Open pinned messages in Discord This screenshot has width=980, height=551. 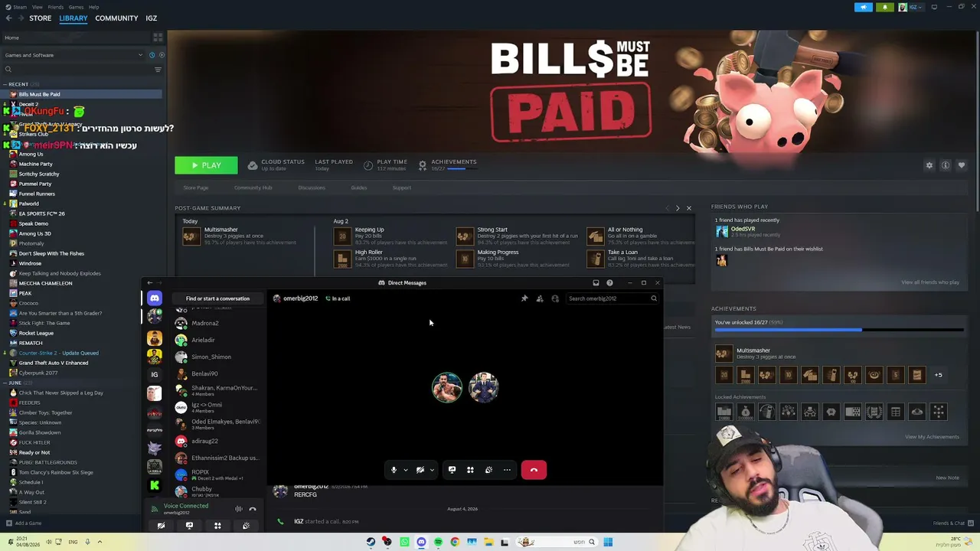(x=524, y=298)
